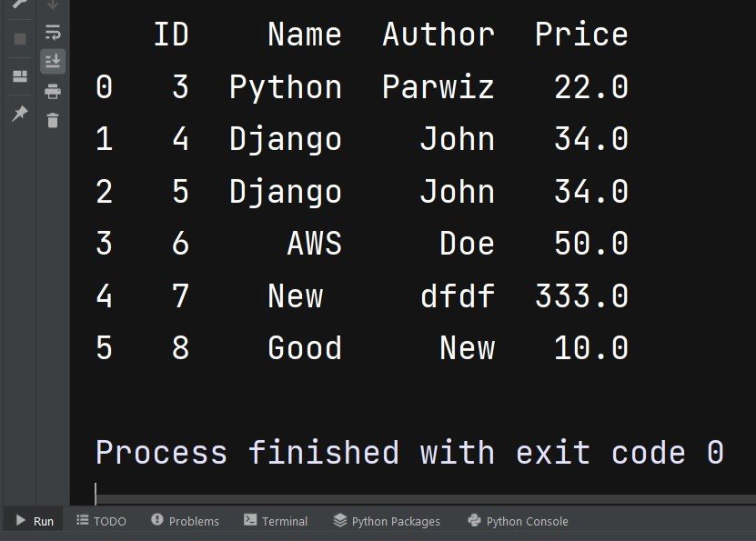Stop the running process with the square icon

point(20,38)
